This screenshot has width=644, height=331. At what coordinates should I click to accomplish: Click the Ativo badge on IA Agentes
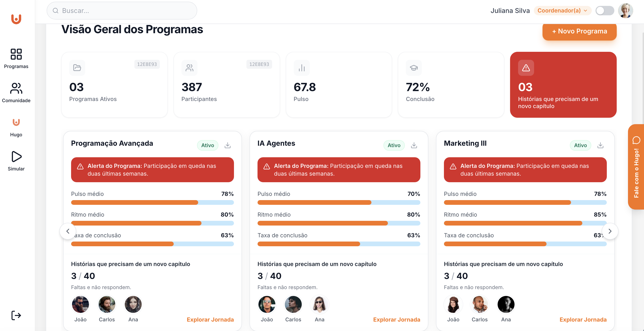click(x=394, y=145)
